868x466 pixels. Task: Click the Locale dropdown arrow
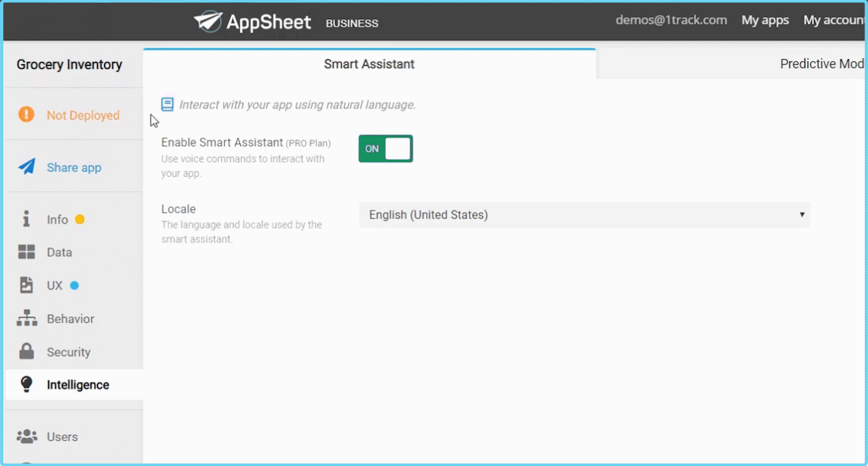click(x=802, y=214)
